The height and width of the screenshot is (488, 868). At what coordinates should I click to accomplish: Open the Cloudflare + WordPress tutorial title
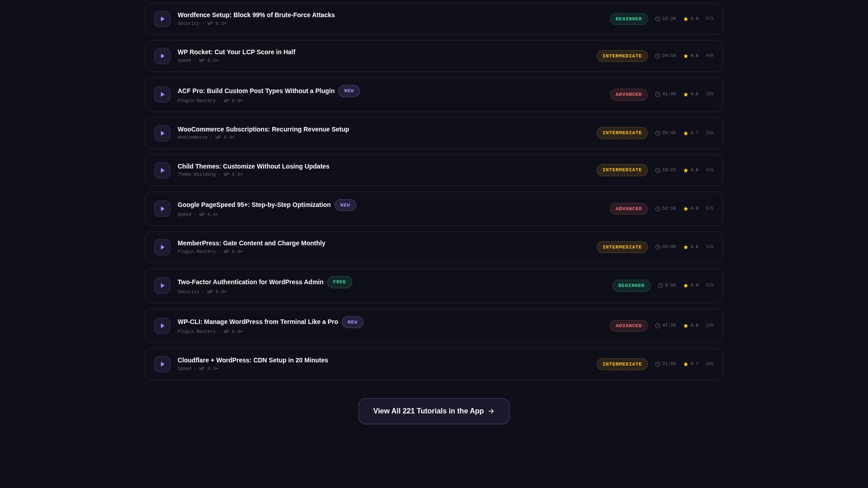click(253, 360)
